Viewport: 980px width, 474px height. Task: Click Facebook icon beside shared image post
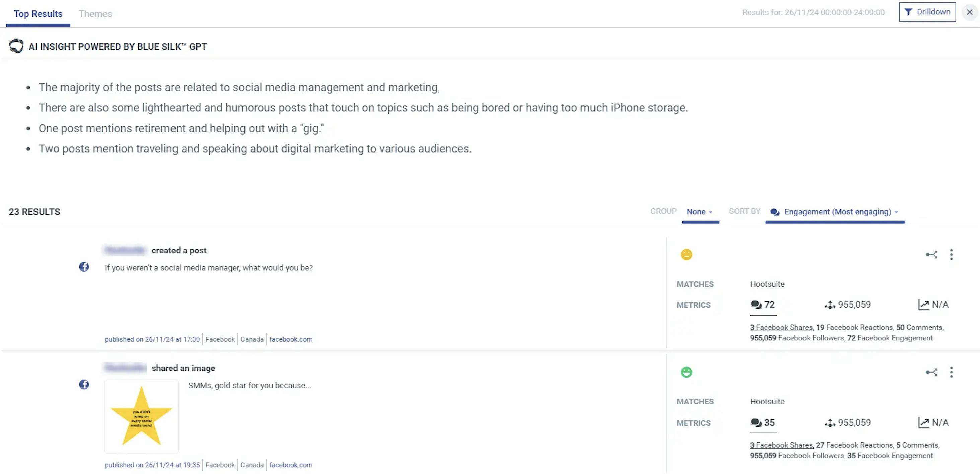pyautogui.click(x=84, y=384)
